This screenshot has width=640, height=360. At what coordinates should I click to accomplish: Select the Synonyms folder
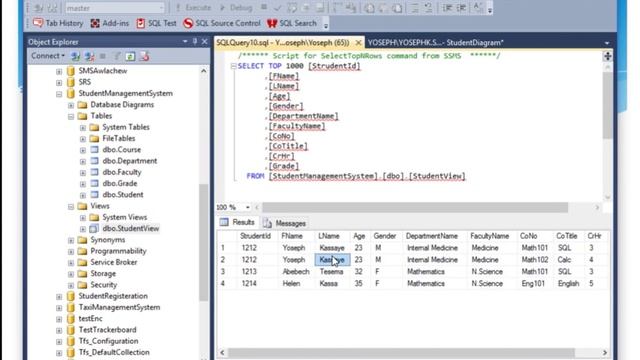point(108,240)
